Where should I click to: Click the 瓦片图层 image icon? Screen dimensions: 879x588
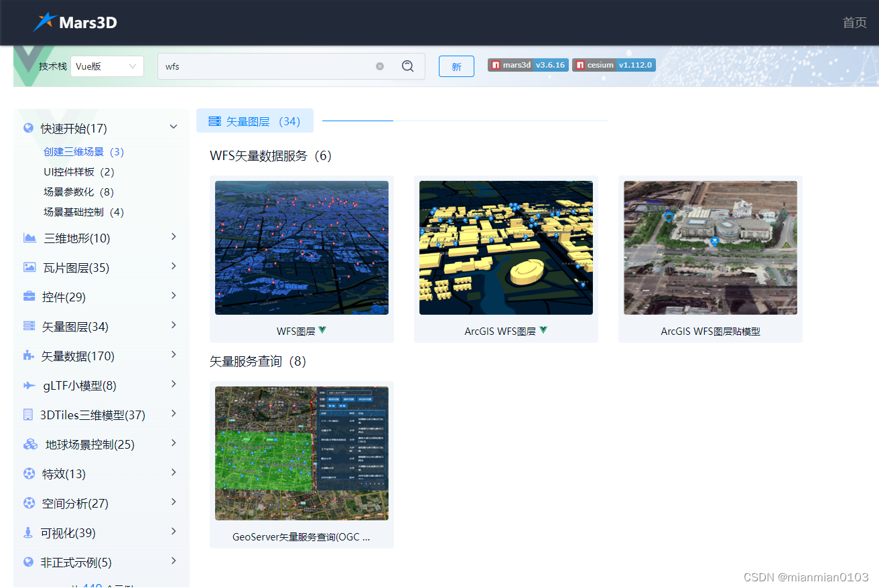pyautogui.click(x=29, y=268)
